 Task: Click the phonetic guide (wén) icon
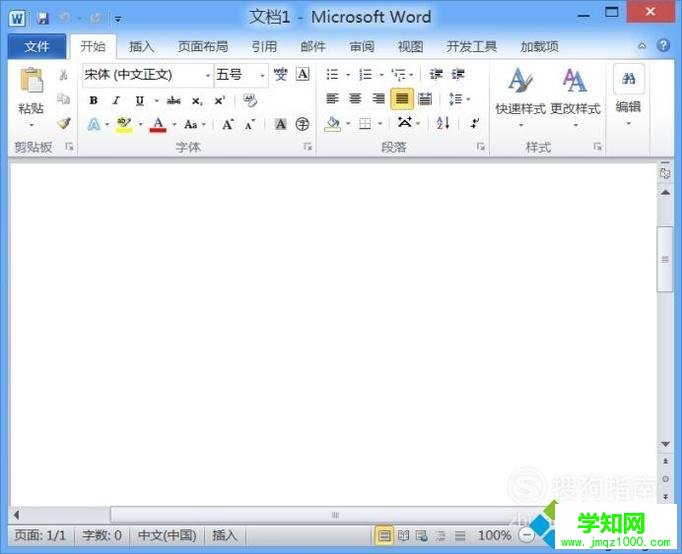pos(280,74)
